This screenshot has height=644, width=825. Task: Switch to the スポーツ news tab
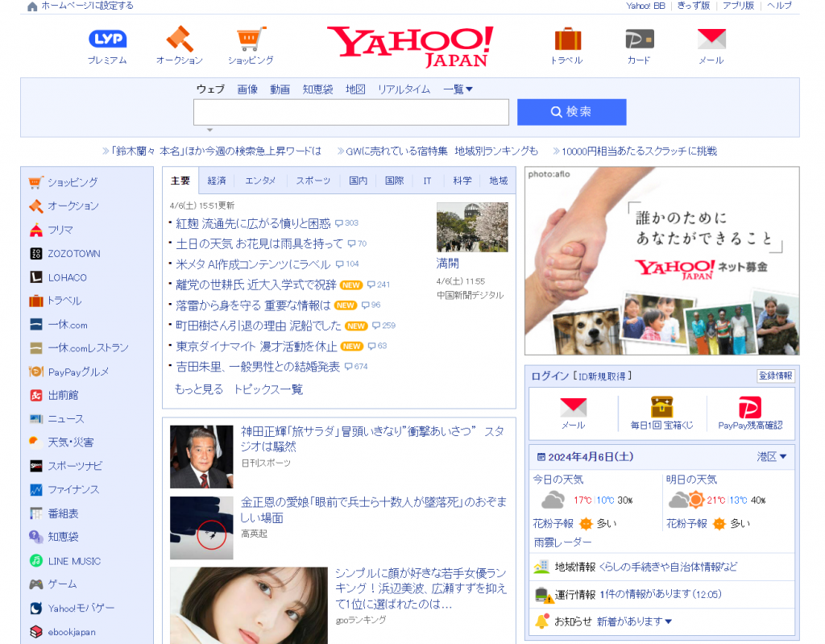pos(313,181)
